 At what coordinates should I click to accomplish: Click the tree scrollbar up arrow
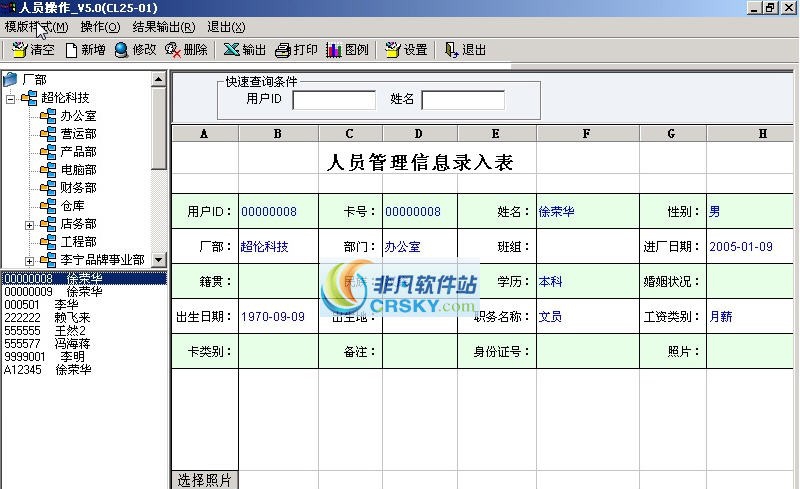159,79
